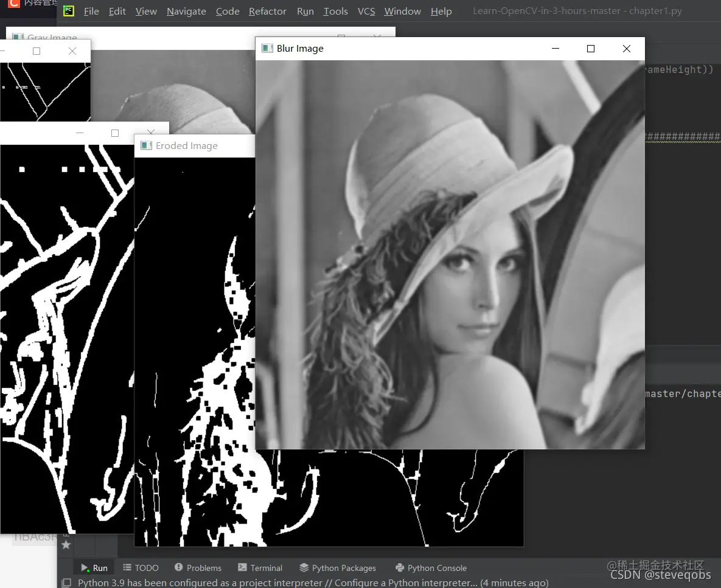This screenshot has width=721, height=588.
Task: Open the Problems tool window
Action: [x=198, y=568]
